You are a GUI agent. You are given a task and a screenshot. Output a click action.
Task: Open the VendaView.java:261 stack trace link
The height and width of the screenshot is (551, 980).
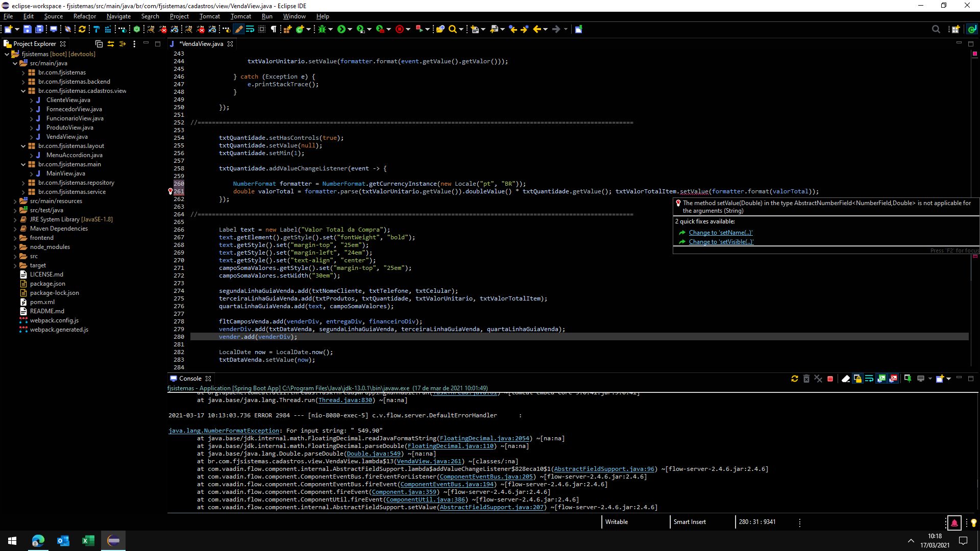click(x=429, y=461)
